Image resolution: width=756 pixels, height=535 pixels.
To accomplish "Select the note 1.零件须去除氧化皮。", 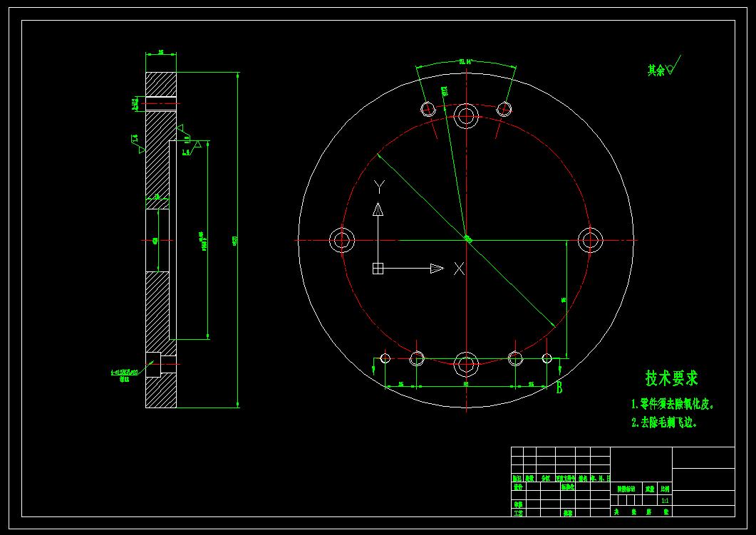I will coord(673,405).
